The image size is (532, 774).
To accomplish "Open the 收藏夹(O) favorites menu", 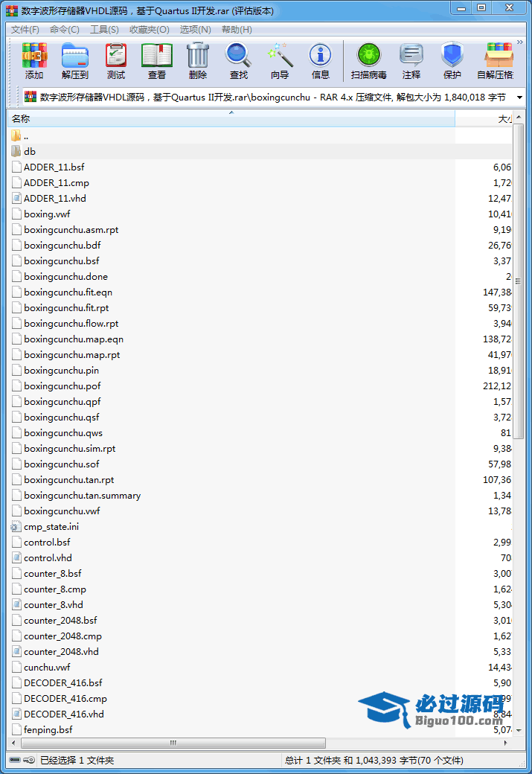I will 149,30.
